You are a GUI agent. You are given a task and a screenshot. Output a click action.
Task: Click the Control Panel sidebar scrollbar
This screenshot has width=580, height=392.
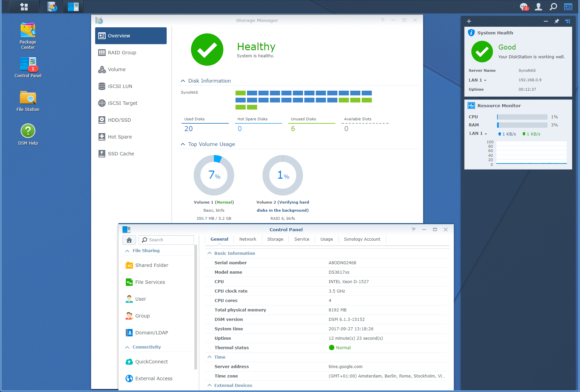(x=196, y=307)
